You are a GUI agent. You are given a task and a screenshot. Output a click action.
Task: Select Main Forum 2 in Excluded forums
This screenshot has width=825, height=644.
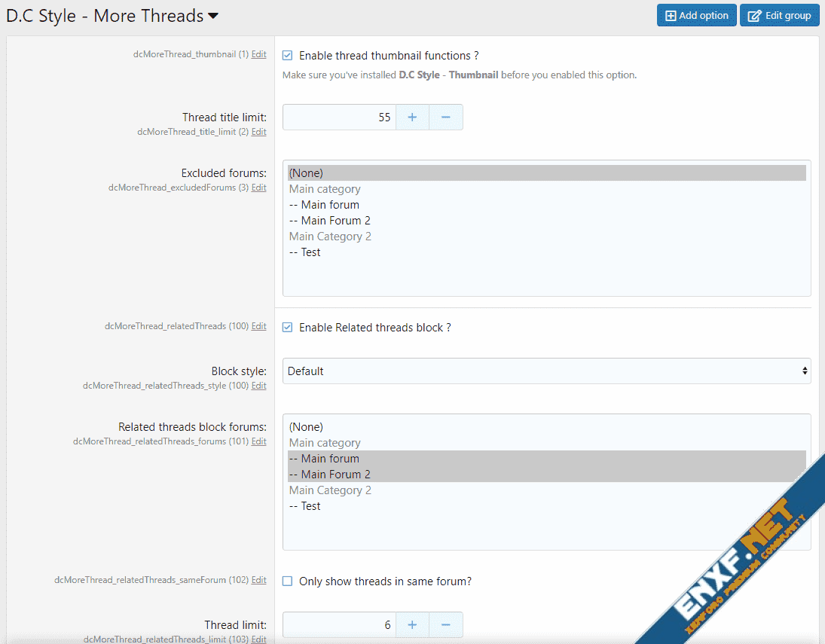coord(330,221)
